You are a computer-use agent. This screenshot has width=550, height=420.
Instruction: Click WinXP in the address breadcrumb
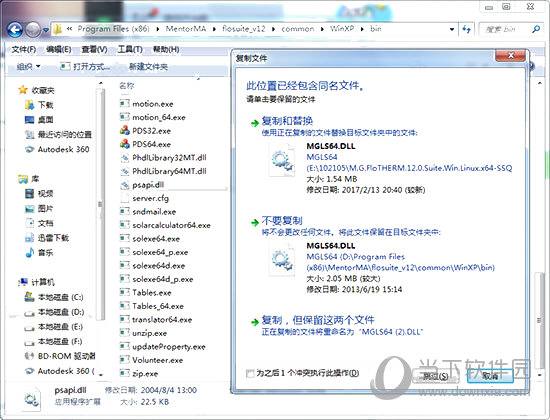tap(342, 29)
